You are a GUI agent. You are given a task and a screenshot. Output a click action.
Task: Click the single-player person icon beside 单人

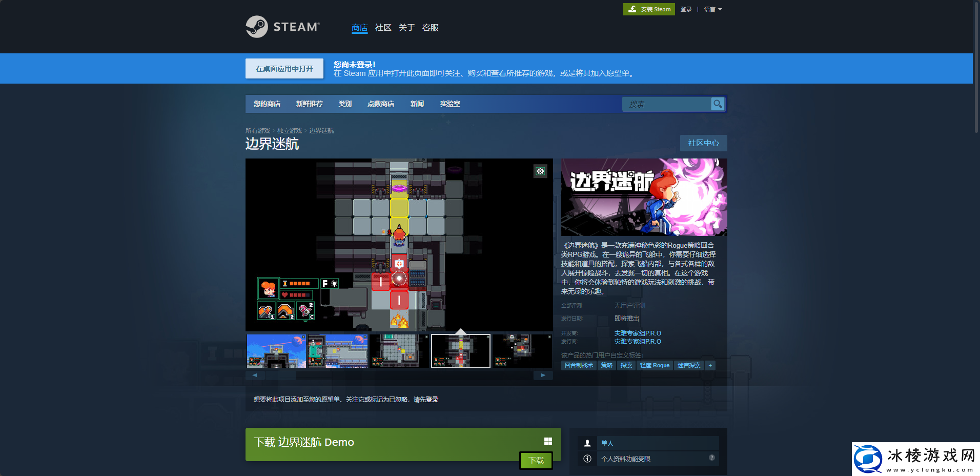[x=587, y=443]
